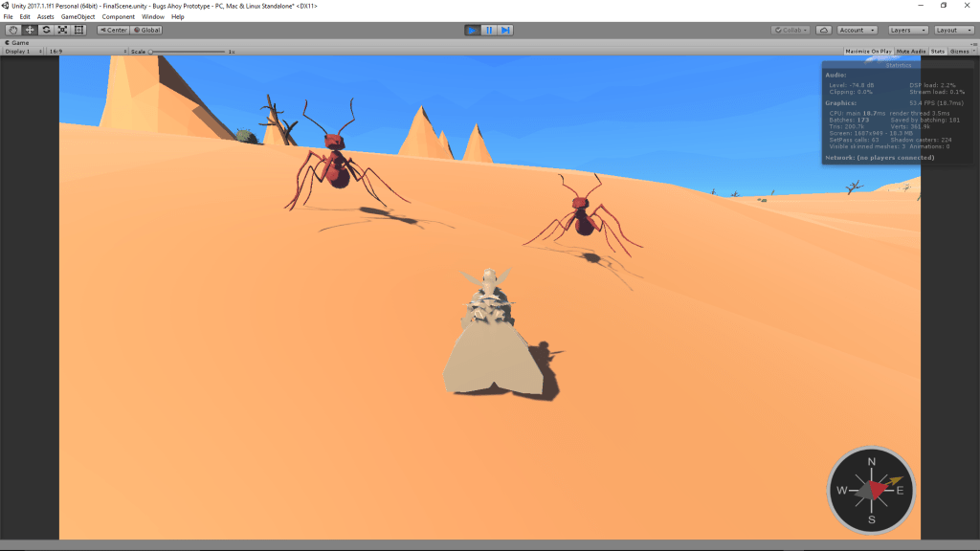Select the Rotate tool
This screenshot has height=551, width=980.
pyautogui.click(x=46, y=30)
